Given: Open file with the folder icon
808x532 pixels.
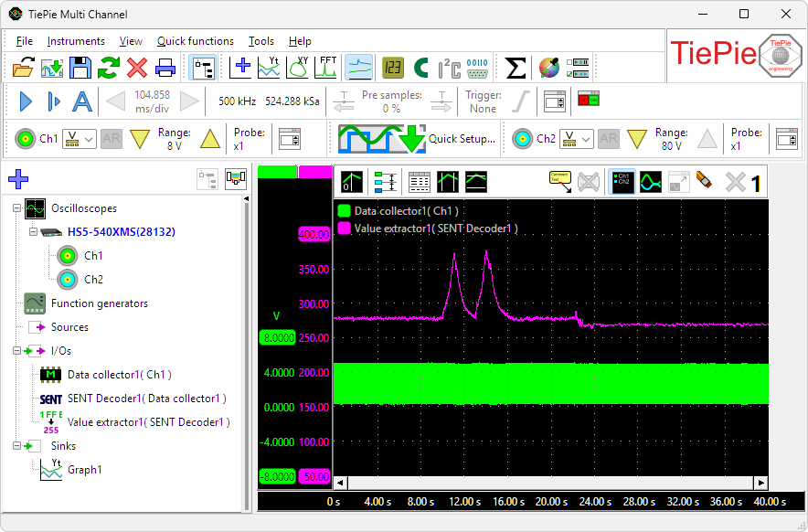Looking at the screenshot, I should click(23, 68).
